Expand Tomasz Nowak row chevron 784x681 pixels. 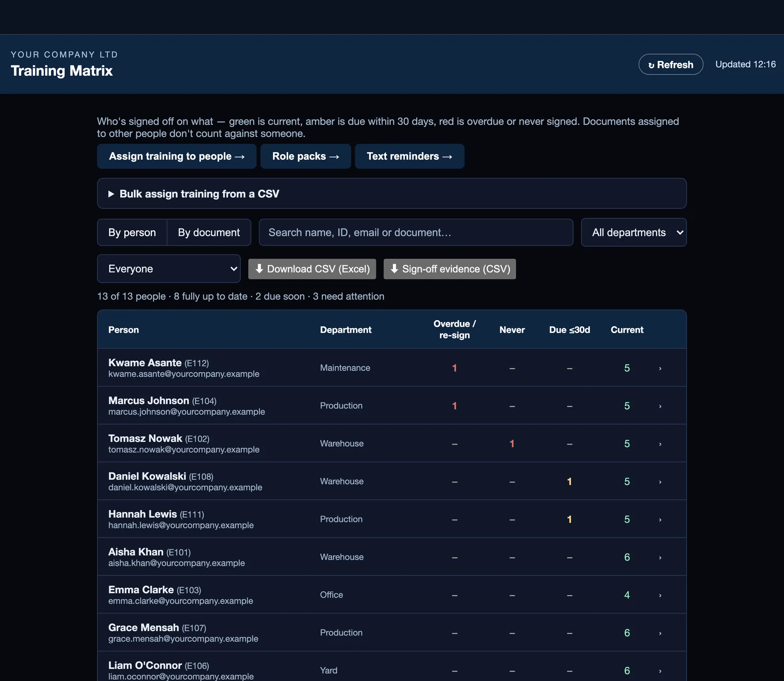660,444
